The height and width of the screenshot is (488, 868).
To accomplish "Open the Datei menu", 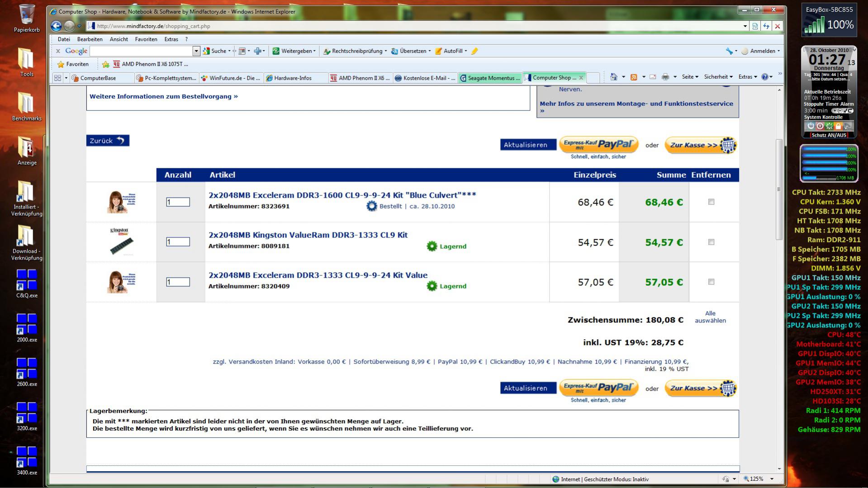I will 64,39.
